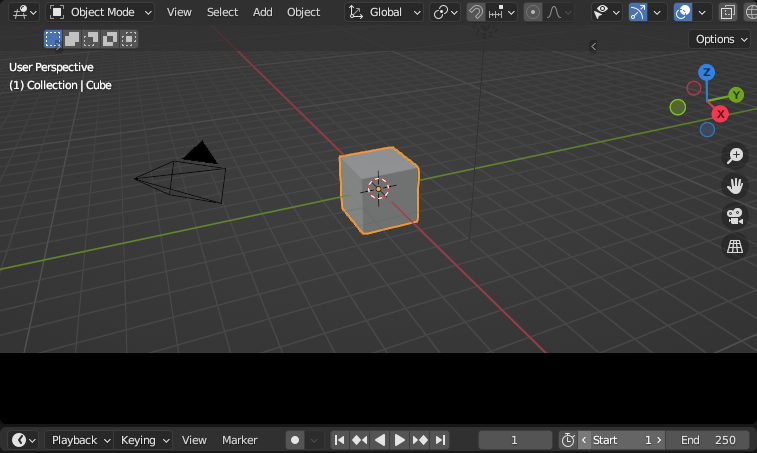Select the subtract selection mode icon

pyautogui.click(x=91, y=39)
